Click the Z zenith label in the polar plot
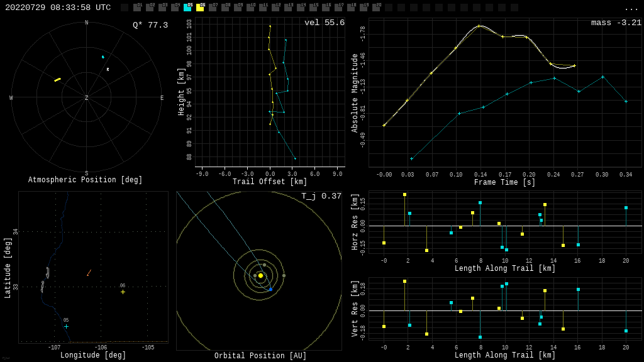 (x=87, y=98)
